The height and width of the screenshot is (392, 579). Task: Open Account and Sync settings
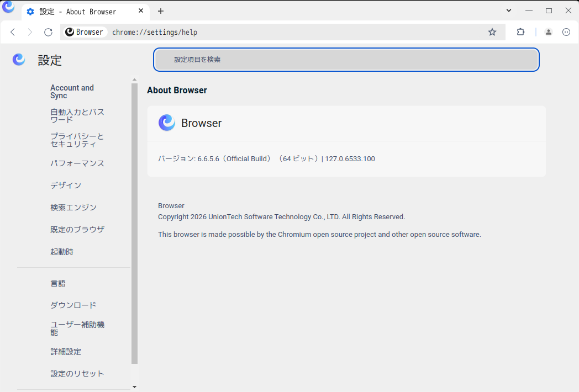[72, 92]
